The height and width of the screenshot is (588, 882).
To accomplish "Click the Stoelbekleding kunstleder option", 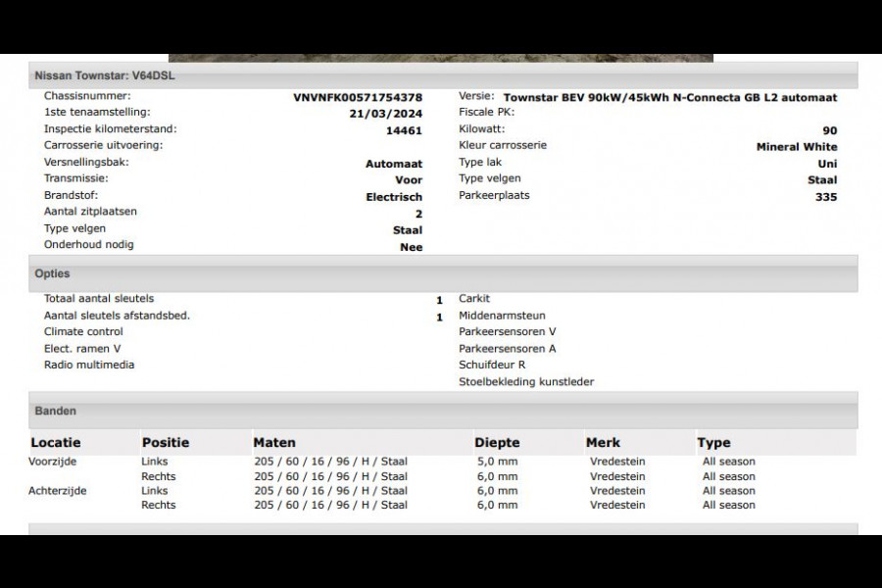I will point(526,382).
